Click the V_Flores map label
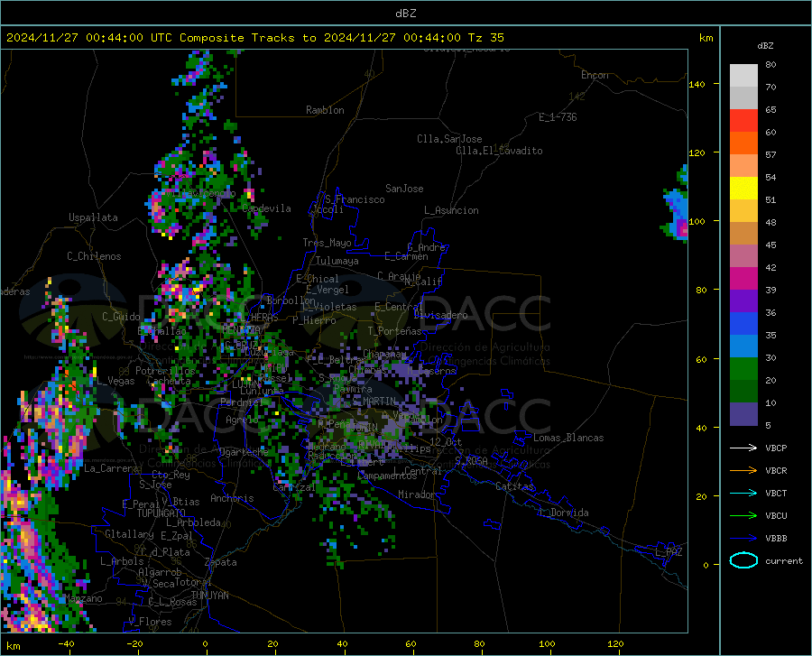The height and width of the screenshot is (656, 812). coord(150,622)
